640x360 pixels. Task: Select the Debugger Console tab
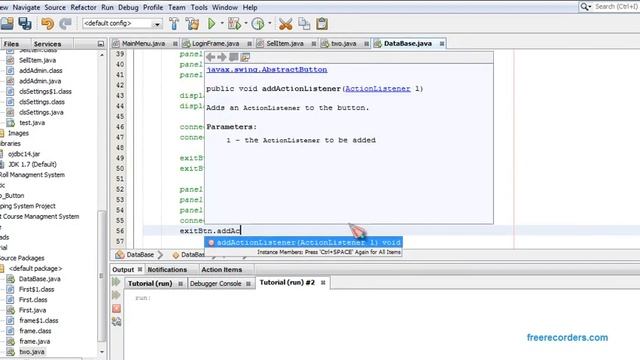[216, 283]
